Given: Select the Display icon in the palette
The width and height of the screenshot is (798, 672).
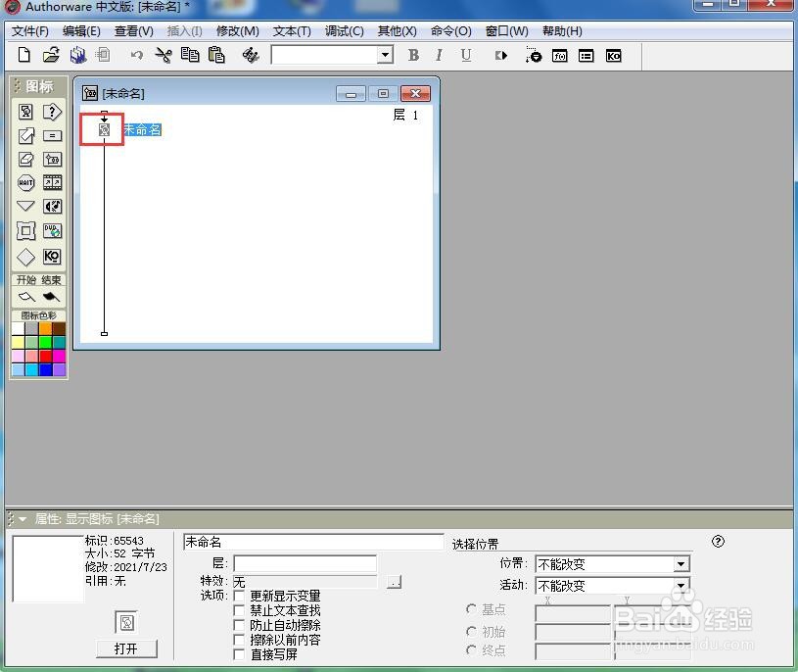Looking at the screenshot, I should click(25, 112).
